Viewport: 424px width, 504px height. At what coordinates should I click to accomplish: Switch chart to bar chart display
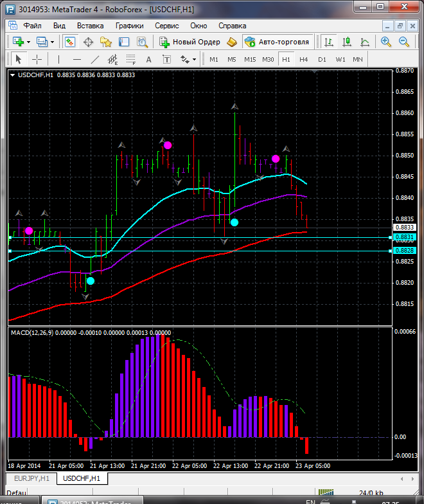click(x=329, y=42)
